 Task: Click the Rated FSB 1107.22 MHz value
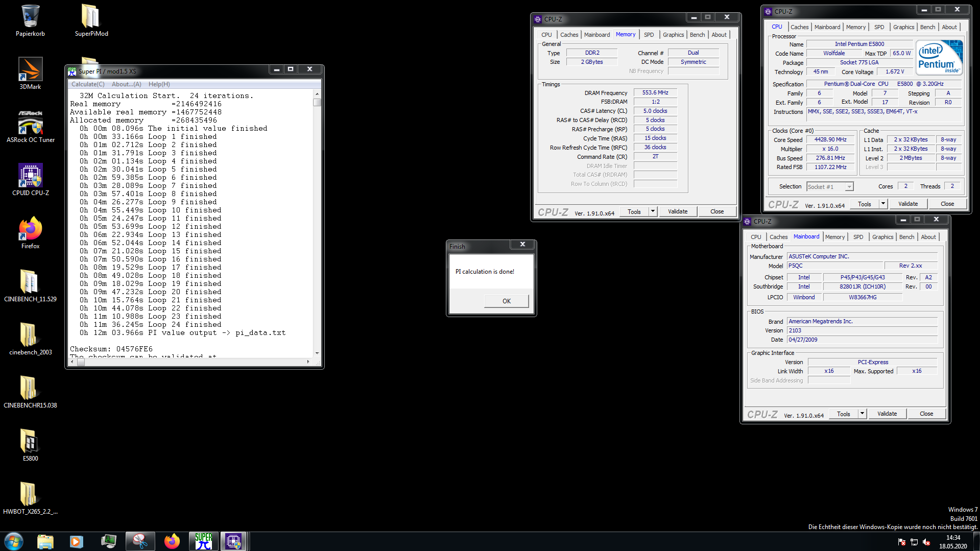(x=830, y=167)
